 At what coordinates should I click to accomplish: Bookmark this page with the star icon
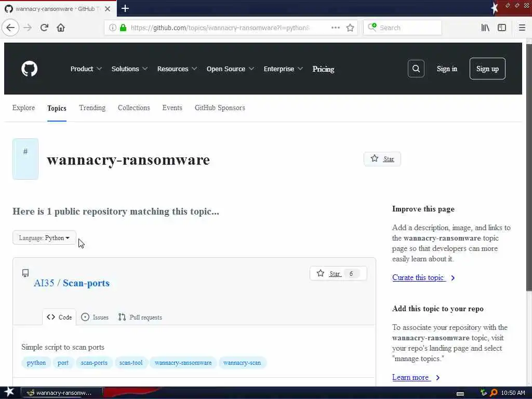pyautogui.click(x=350, y=28)
